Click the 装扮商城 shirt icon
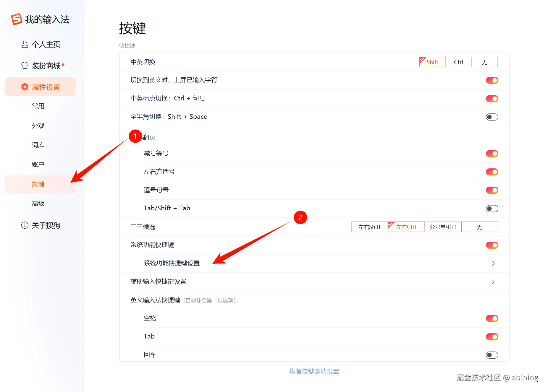The image size is (548, 392). (25, 65)
